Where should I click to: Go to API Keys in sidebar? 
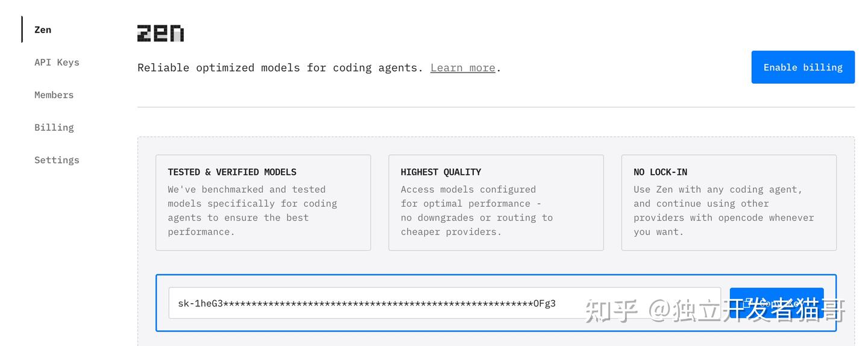[x=57, y=62]
